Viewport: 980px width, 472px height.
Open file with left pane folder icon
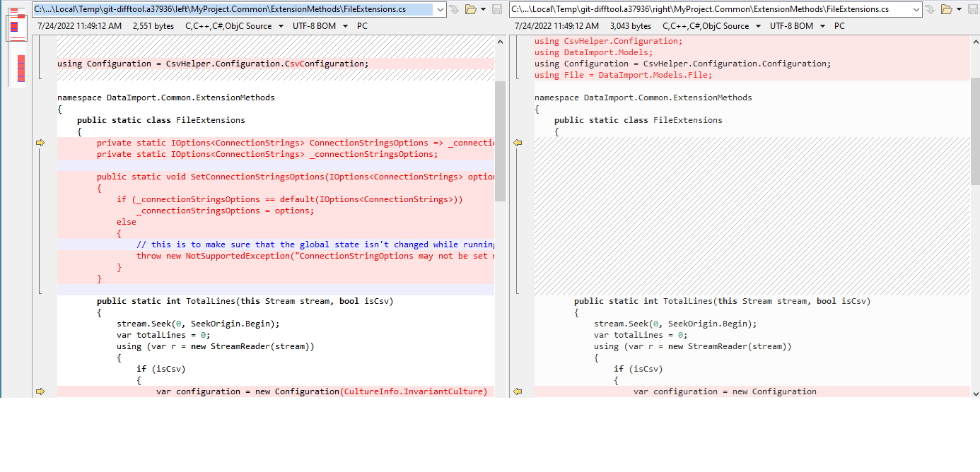coord(470,9)
